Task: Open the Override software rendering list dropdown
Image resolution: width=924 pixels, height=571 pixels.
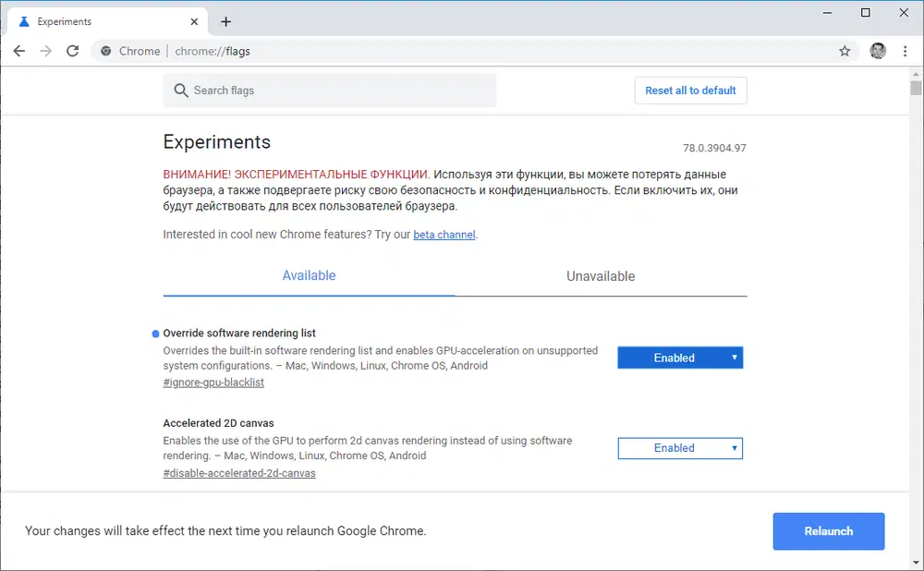Action: coord(680,358)
